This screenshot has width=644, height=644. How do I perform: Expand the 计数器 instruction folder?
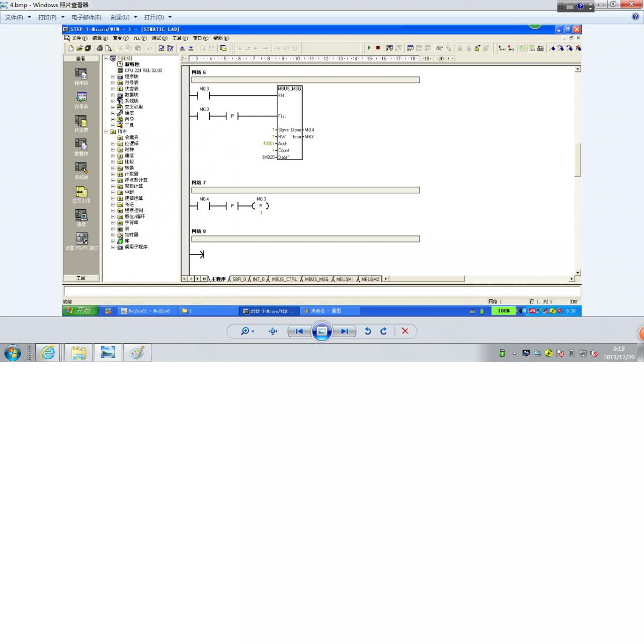click(113, 174)
